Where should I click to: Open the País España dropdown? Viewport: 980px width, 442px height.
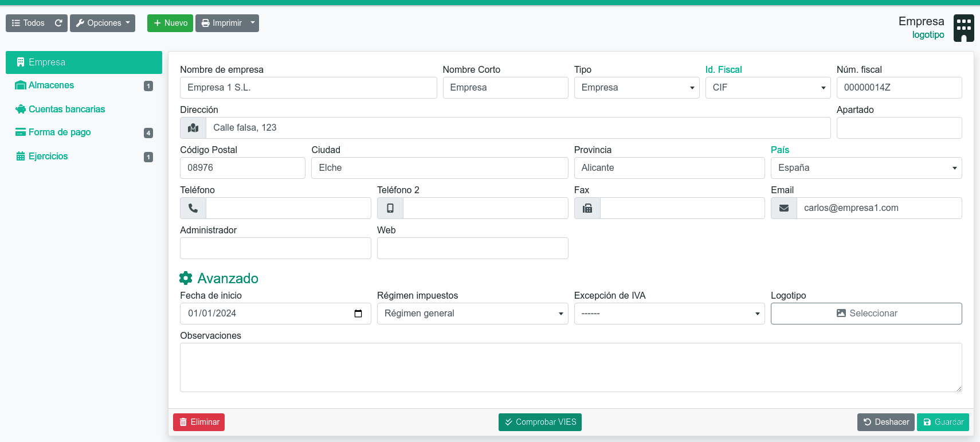tap(867, 168)
